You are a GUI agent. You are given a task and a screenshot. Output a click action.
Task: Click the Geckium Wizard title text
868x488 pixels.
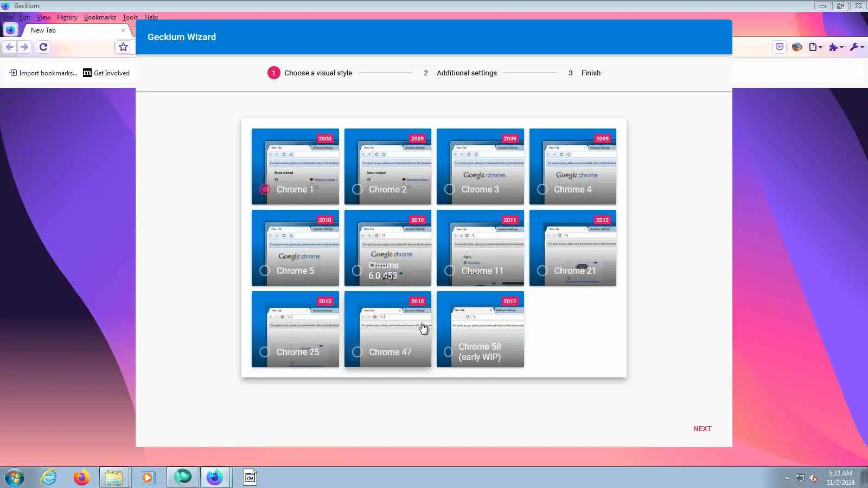click(x=182, y=37)
